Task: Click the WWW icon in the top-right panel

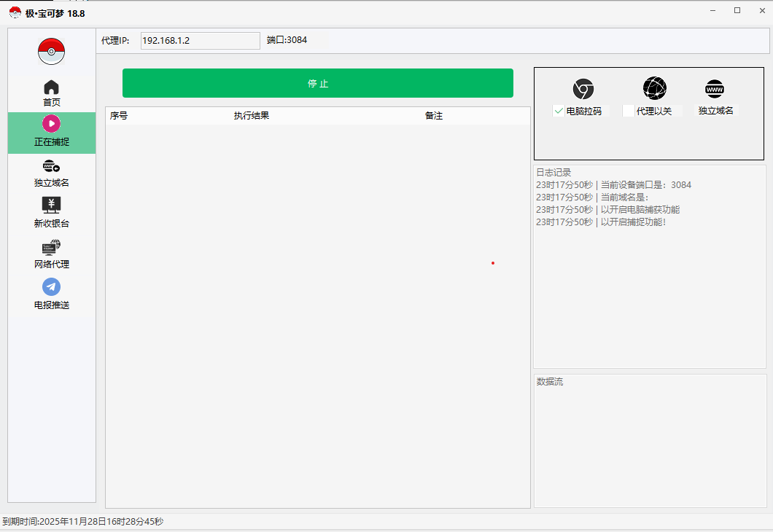Action: pos(715,89)
